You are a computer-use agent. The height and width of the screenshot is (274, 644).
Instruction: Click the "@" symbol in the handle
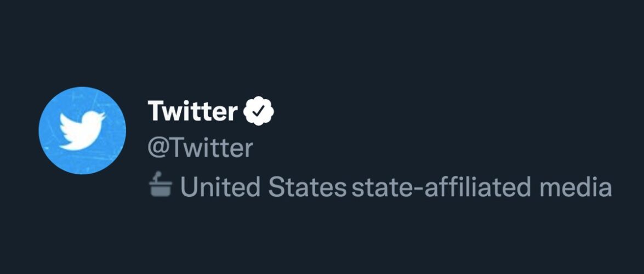click(157, 149)
